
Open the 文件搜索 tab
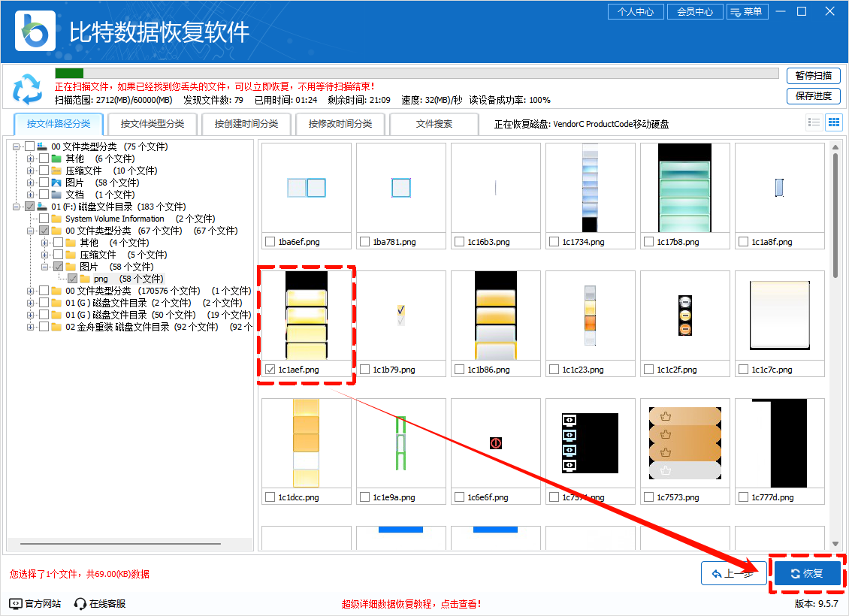click(434, 124)
